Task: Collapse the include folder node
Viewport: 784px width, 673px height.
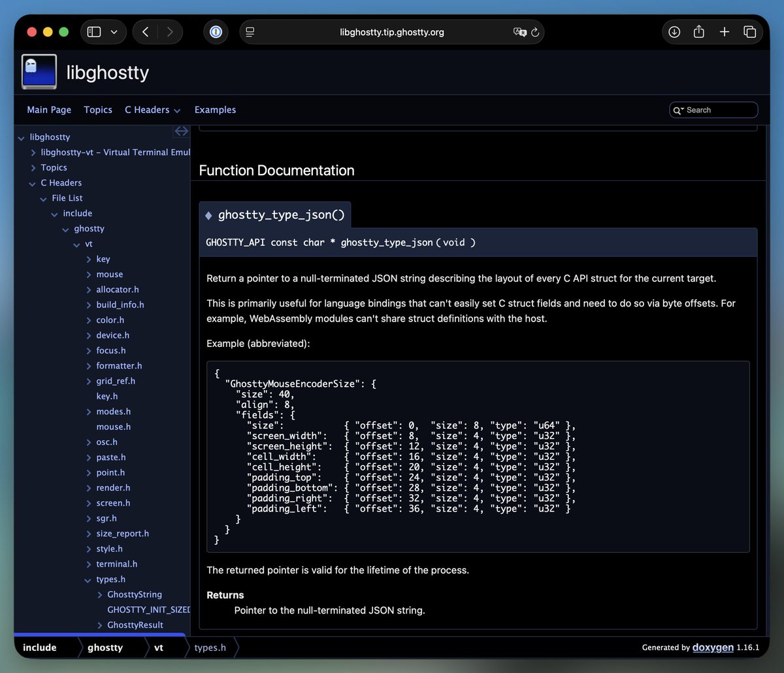Action: (55, 214)
